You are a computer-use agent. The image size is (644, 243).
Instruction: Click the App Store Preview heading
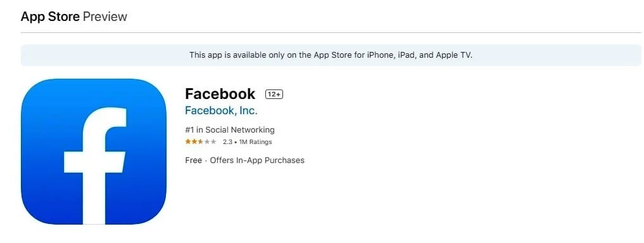pyautogui.click(x=74, y=16)
